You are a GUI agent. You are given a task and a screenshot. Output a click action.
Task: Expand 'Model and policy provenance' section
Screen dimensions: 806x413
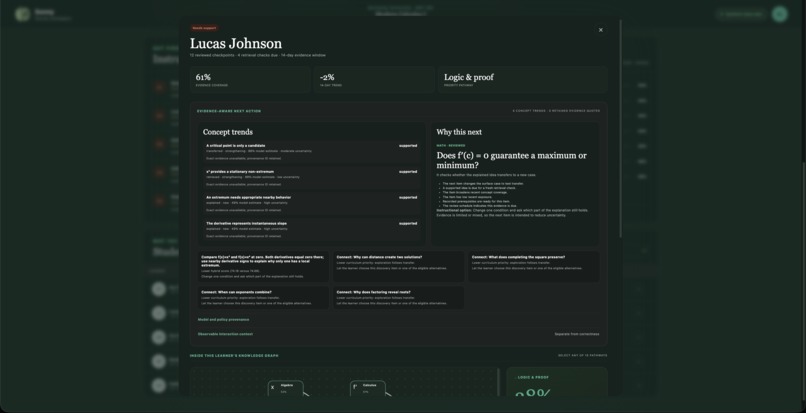(224, 319)
